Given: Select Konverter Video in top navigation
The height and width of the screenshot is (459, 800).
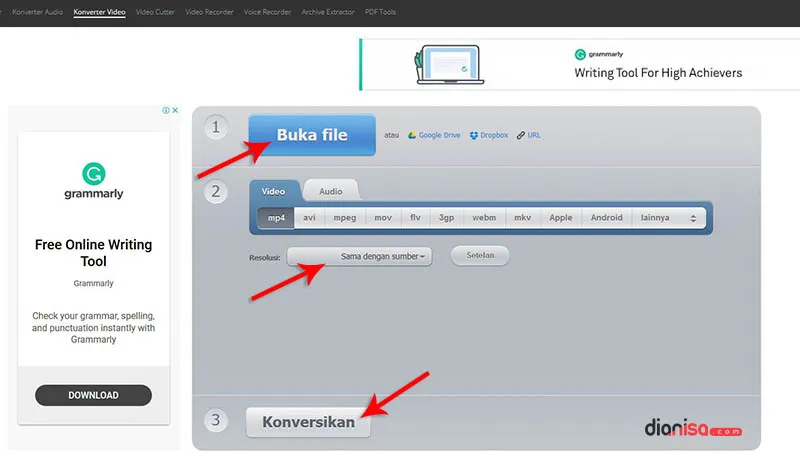Looking at the screenshot, I should coord(99,12).
